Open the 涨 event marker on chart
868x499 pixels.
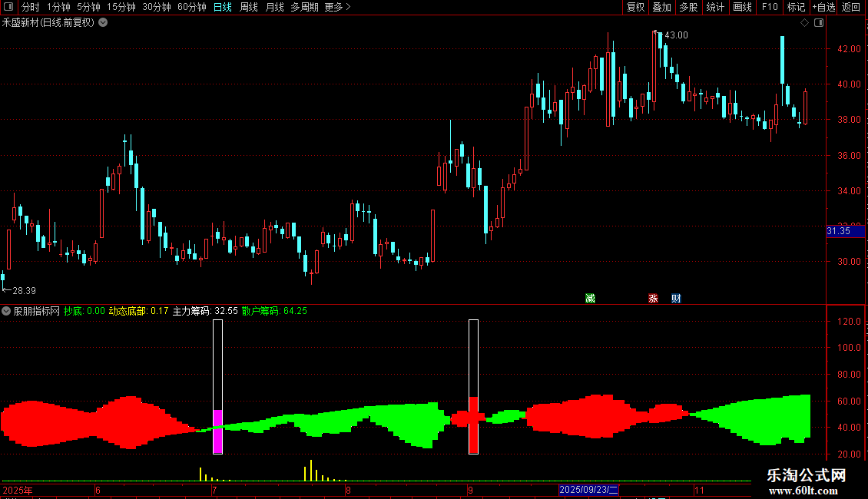coord(653,298)
